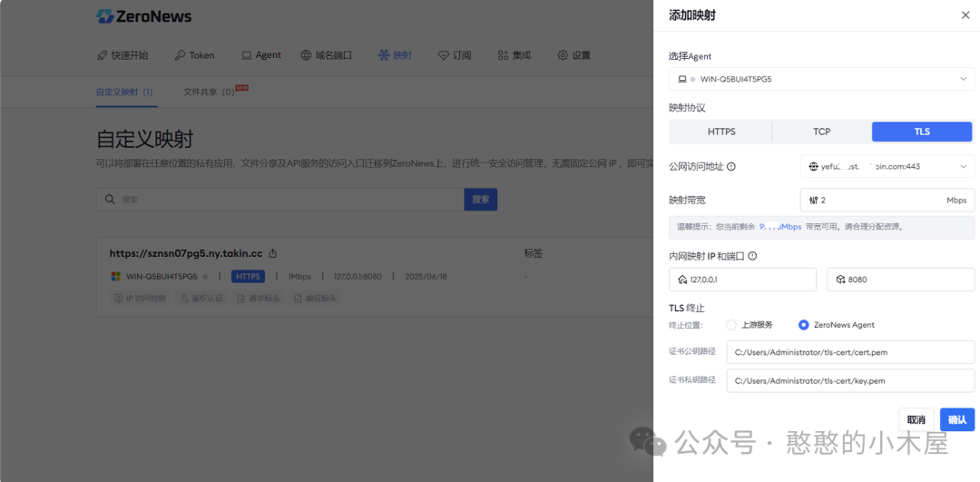Click the 设置 gear icon in navigation
Viewport: 980px width, 482px height.
(x=563, y=55)
